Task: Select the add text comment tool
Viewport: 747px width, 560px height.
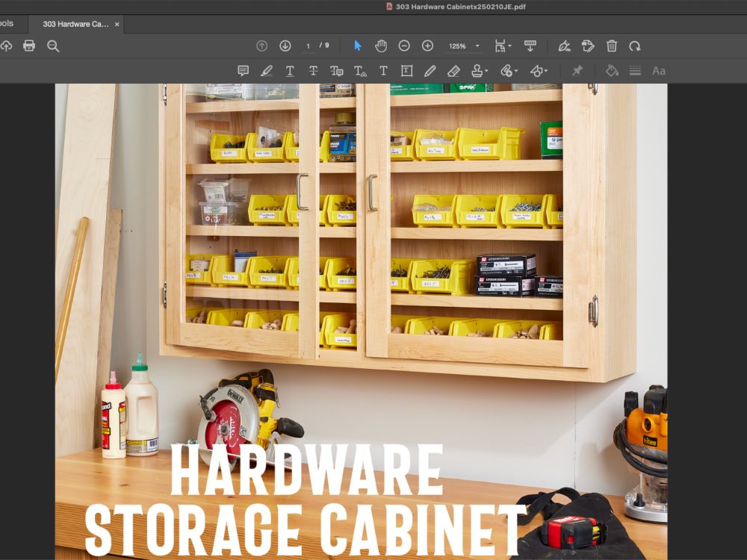Action: click(383, 71)
